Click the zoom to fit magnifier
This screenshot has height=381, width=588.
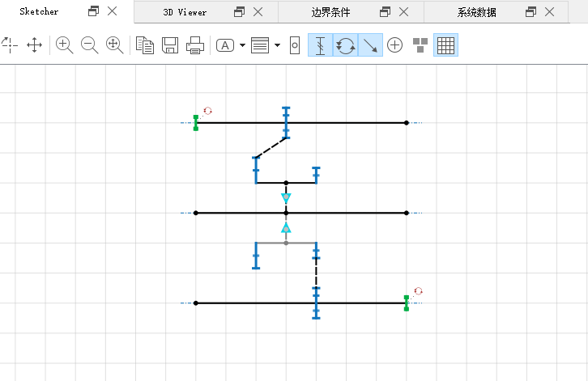point(115,45)
